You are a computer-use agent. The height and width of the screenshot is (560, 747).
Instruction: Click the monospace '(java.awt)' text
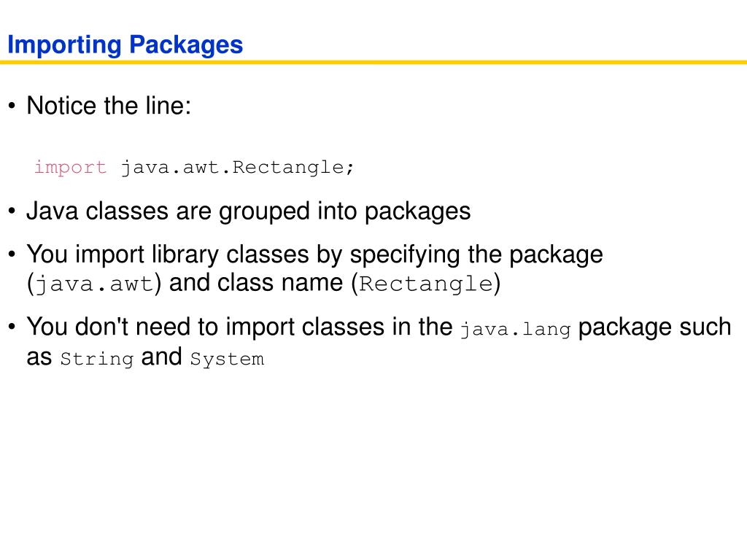tap(94, 284)
